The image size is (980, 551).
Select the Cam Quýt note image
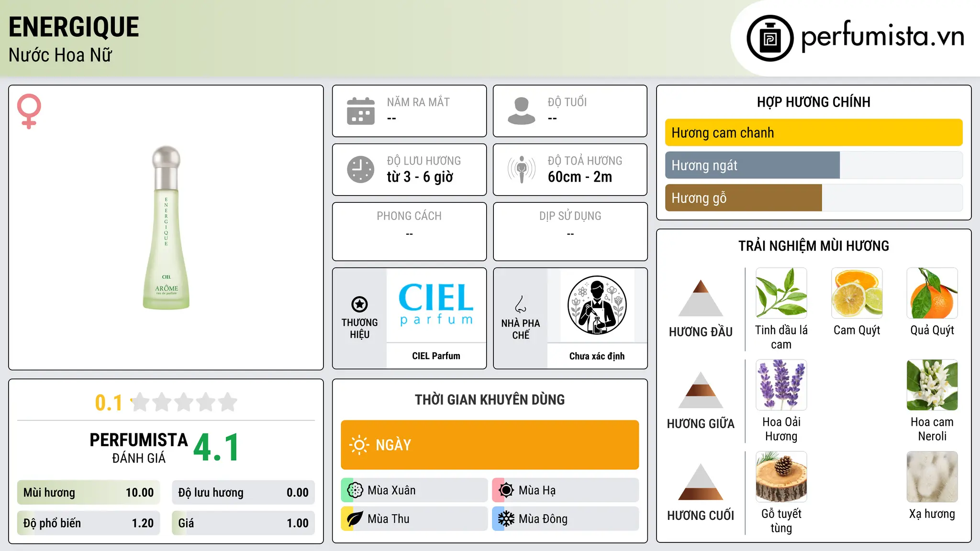click(x=857, y=293)
